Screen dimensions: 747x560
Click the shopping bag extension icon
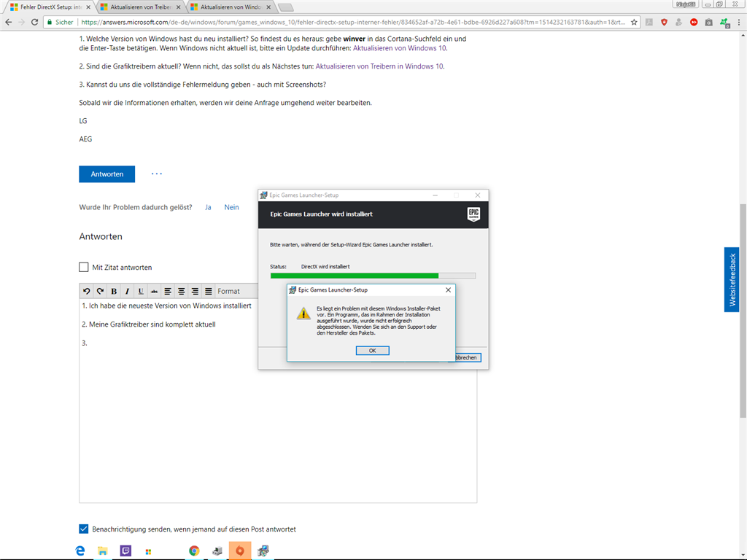(709, 22)
